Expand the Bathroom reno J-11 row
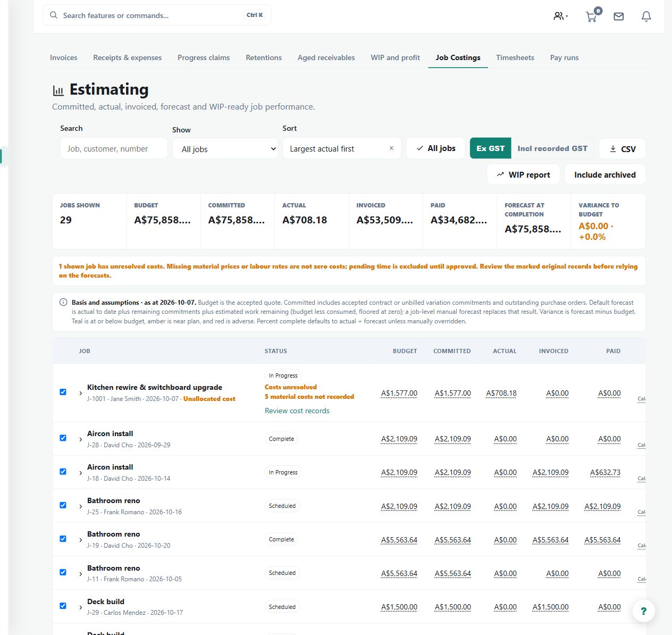Image resolution: width=672 pixels, height=635 pixels. (x=80, y=573)
